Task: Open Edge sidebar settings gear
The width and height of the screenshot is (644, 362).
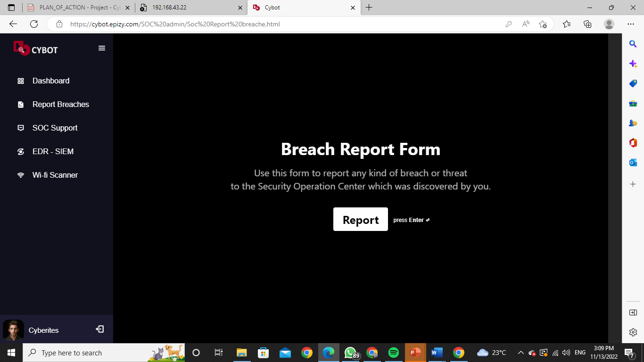Action: tap(633, 332)
